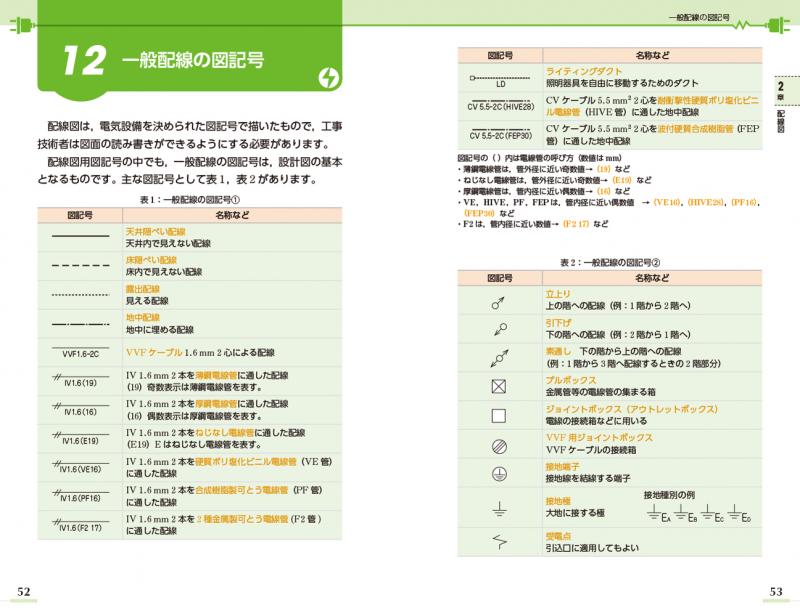Screen dimensions: 800x616
Task: Click the orange term 硬質ポリ塩化ビニル電線管
Action: tap(245, 461)
